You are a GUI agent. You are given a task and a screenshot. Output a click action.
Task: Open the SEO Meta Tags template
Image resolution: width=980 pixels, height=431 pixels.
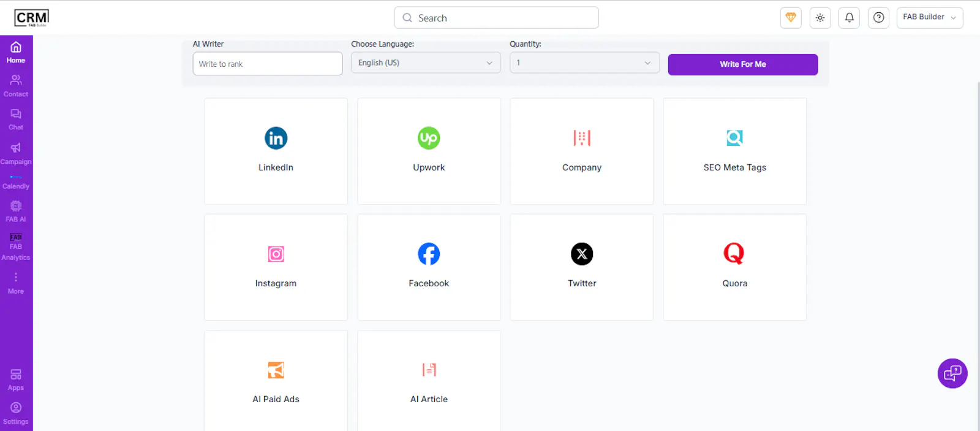tap(734, 151)
